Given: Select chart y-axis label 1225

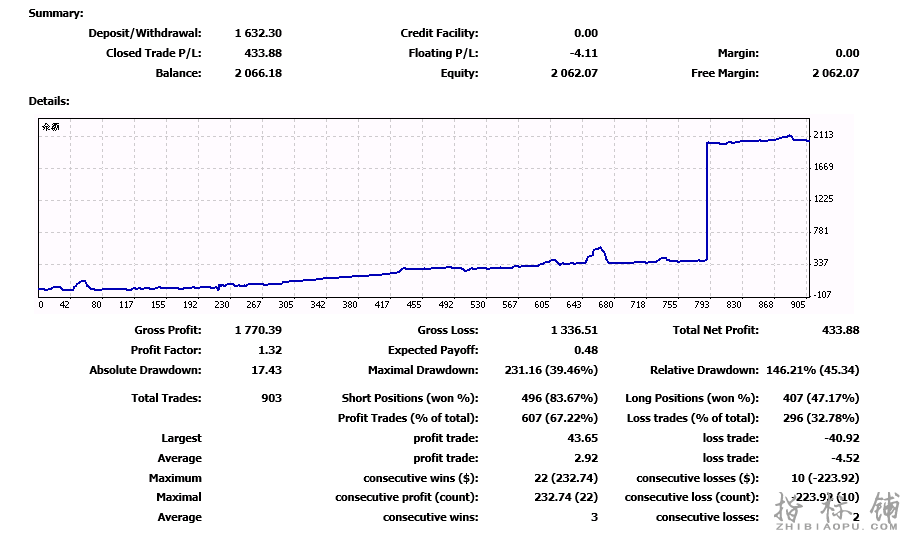Looking at the screenshot, I should pyautogui.click(x=823, y=199).
